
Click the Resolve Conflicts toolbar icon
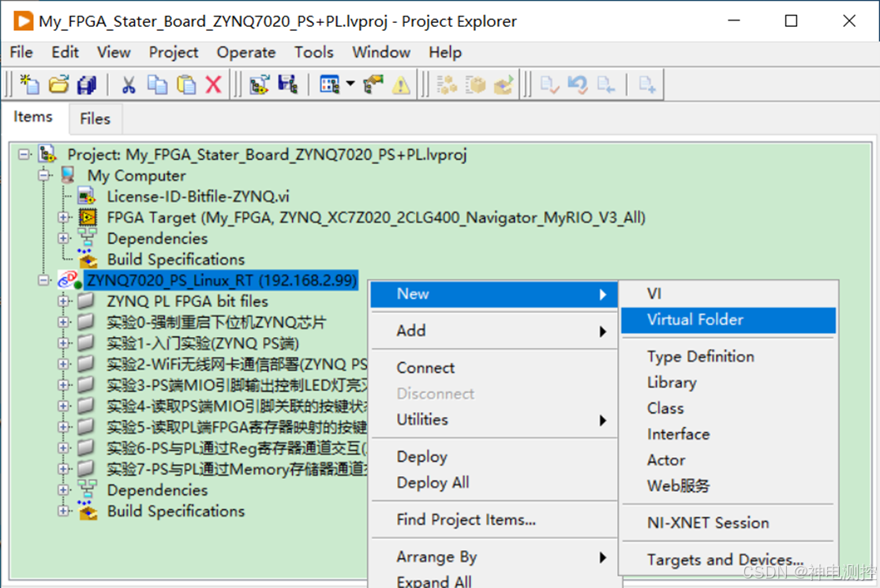pyautogui.click(x=373, y=84)
